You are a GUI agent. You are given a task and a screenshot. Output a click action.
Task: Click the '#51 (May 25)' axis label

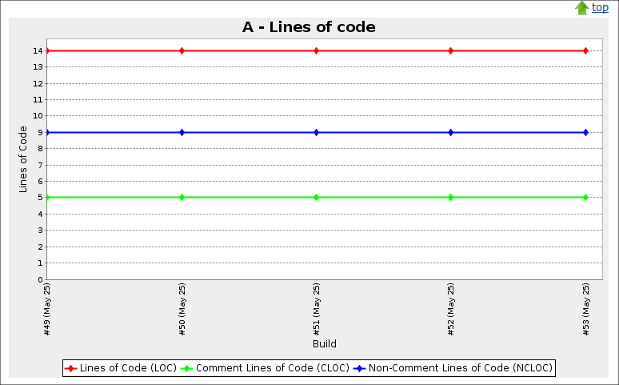[x=317, y=309]
